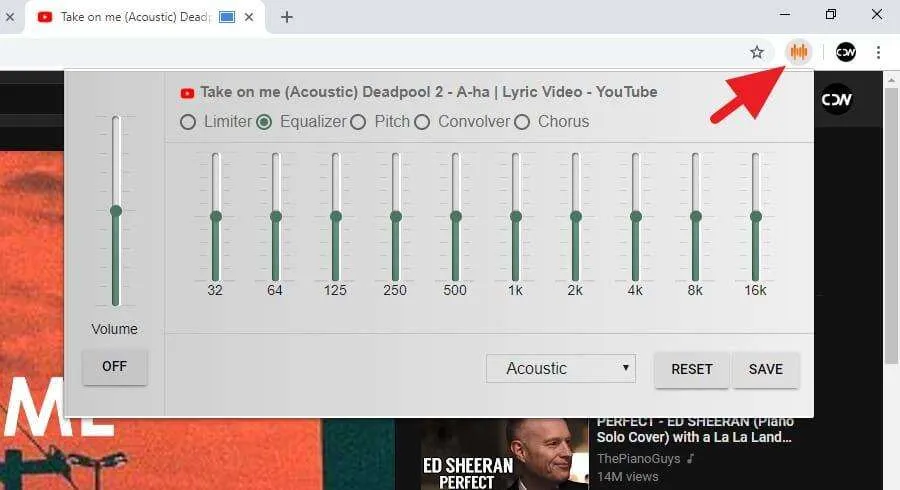Click the SAVE button

pos(766,370)
